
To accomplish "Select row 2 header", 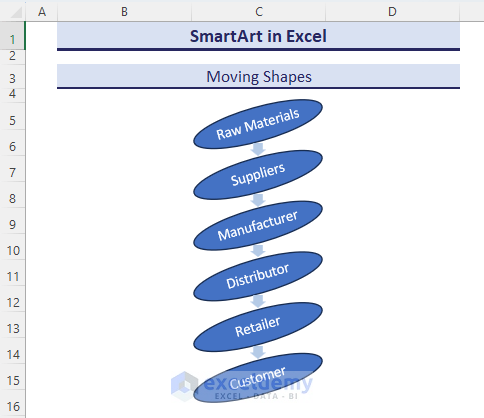I will pyautogui.click(x=12, y=56).
